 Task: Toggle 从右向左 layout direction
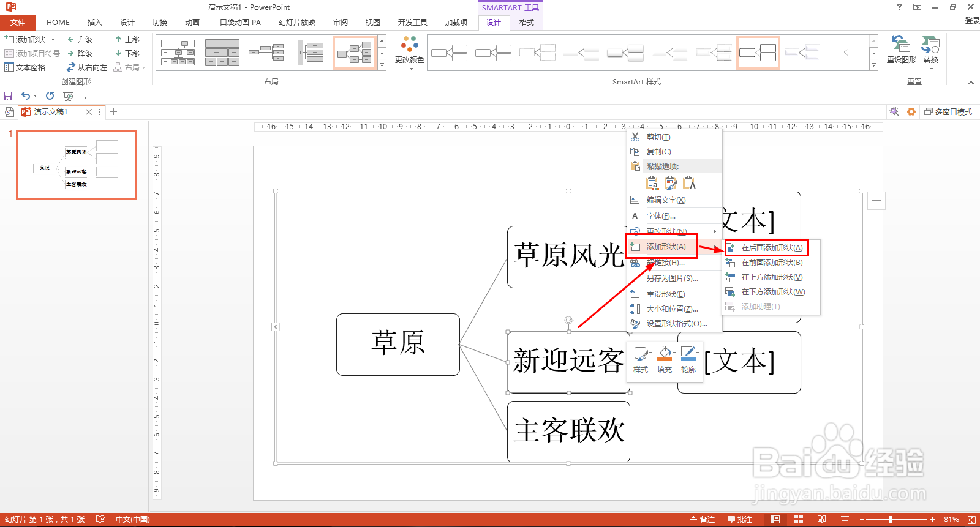[87, 67]
